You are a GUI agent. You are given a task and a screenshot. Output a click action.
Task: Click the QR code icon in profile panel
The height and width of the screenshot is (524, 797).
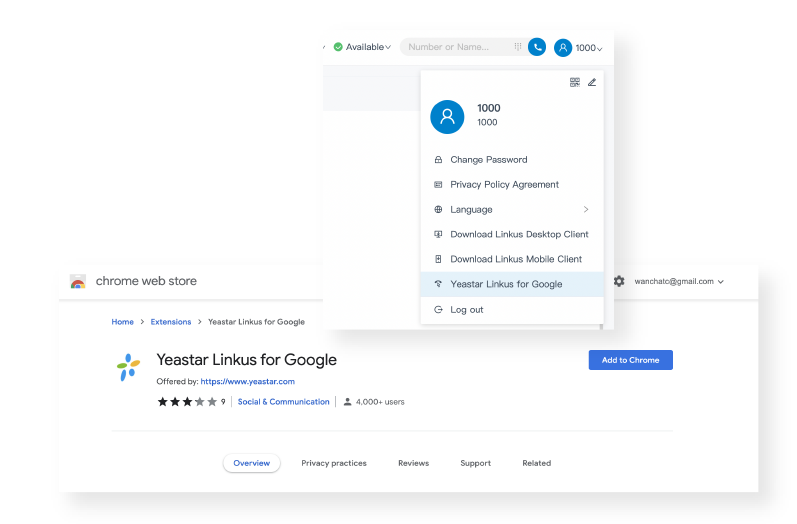(x=575, y=82)
